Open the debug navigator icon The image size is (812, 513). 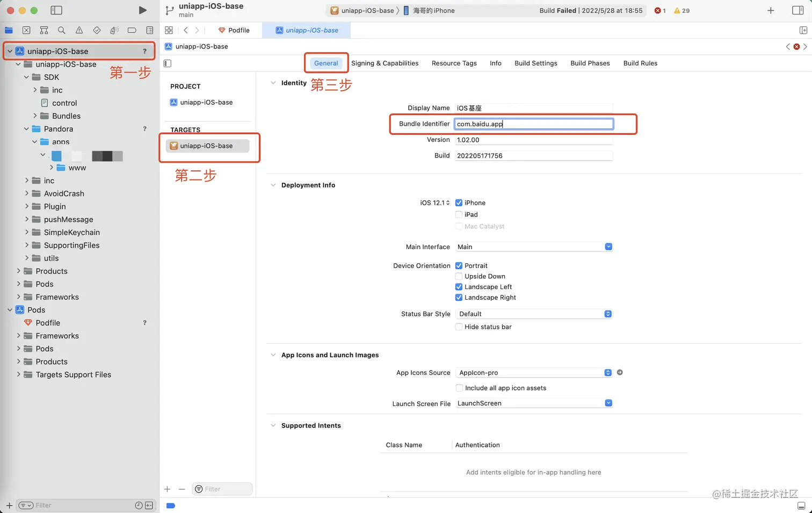[x=114, y=30]
